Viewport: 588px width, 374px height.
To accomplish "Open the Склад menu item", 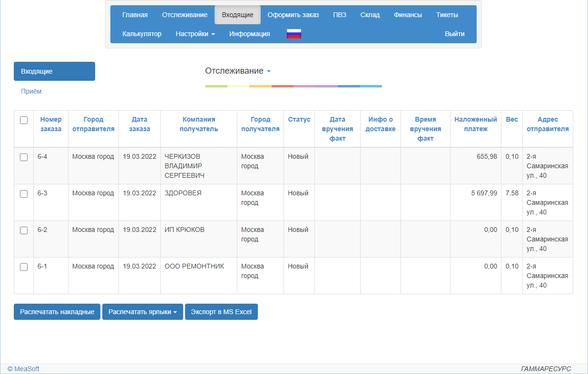I will click(x=370, y=15).
